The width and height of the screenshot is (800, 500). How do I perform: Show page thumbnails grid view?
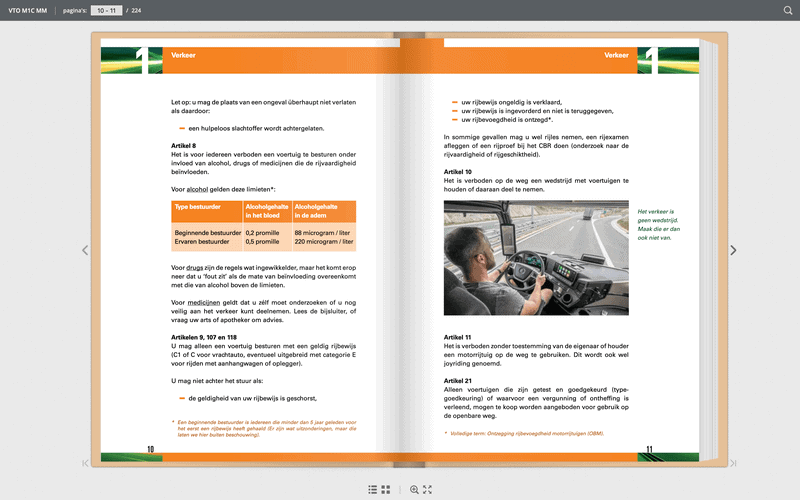[x=386, y=490]
